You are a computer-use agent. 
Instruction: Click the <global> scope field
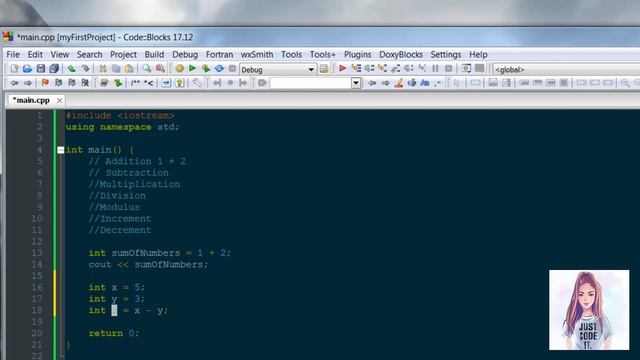point(567,69)
